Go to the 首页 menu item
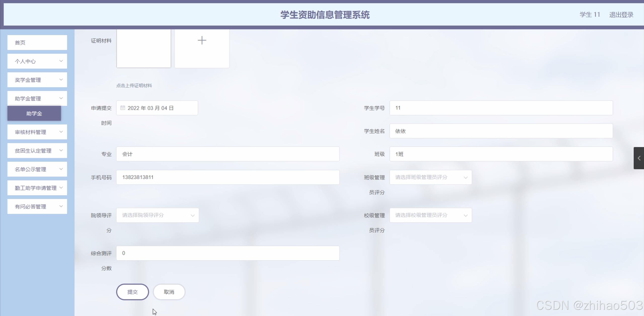The image size is (644, 316). [37, 43]
